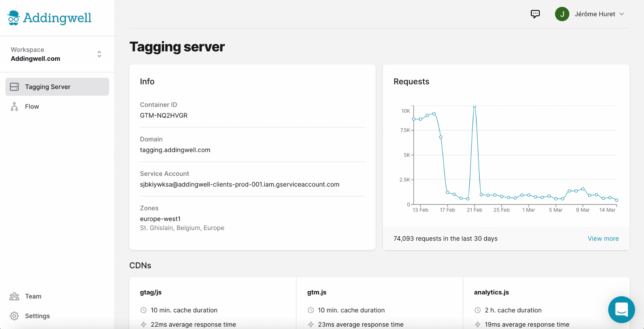Click lightning icon next to 19ms
The width and height of the screenshot is (644, 329).
478,324
